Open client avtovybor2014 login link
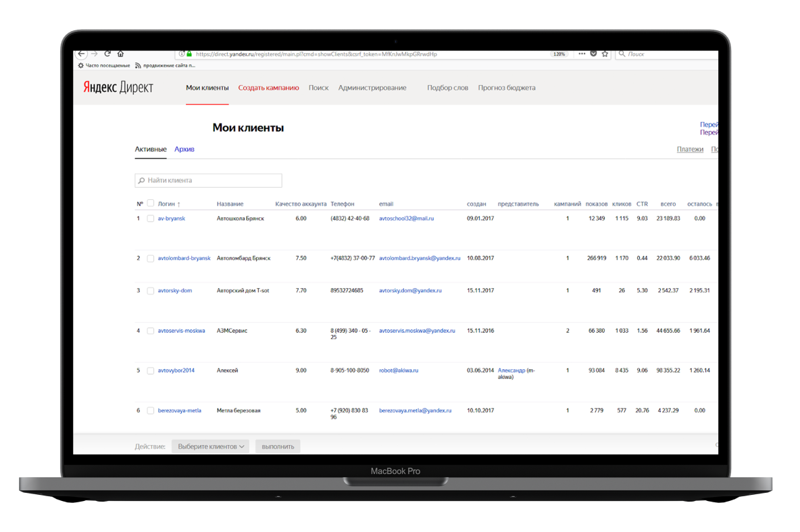The height and width of the screenshot is (532, 800). (x=176, y=371)
